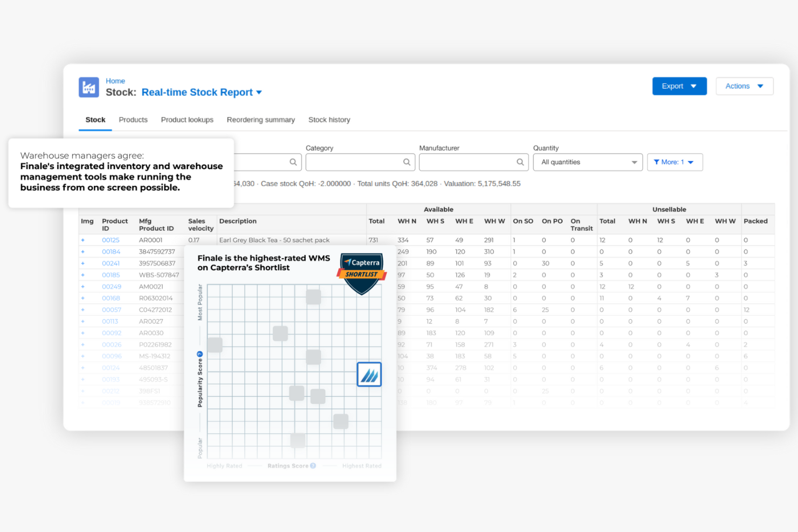This screenshot has height=532, width=798.
Task: View the Stock history tab
Action: click(329, 120)
